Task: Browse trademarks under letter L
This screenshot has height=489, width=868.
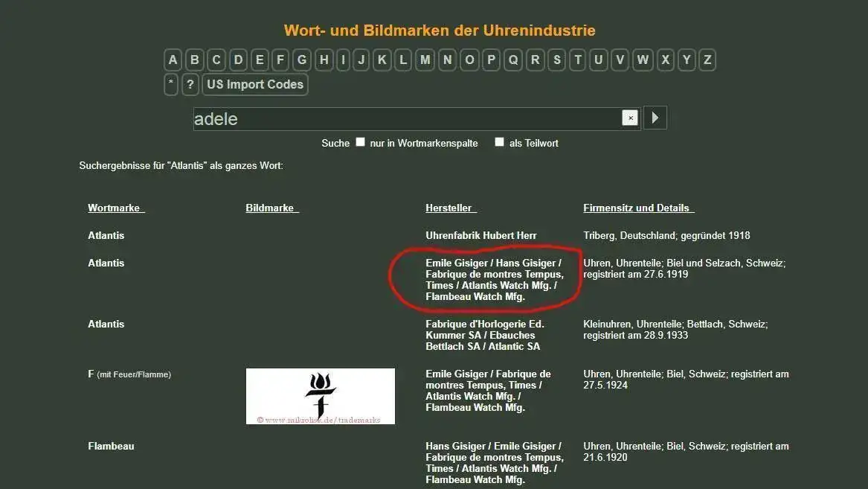Action: tap(403, 60)
